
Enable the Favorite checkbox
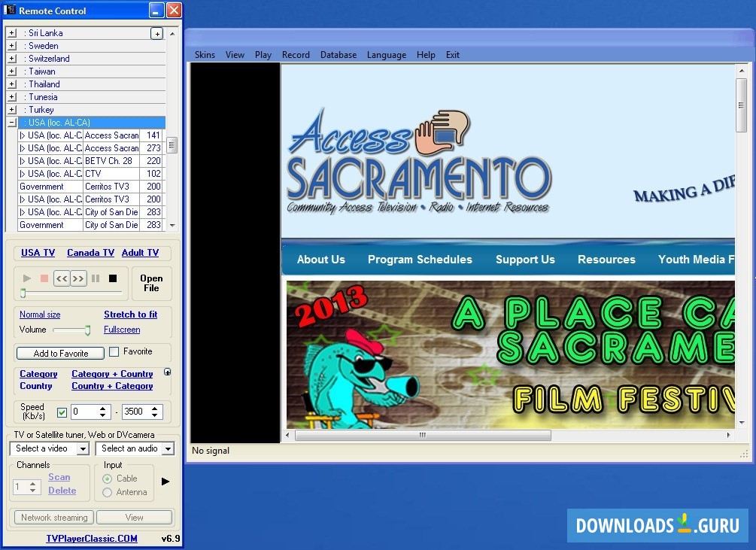114,352
